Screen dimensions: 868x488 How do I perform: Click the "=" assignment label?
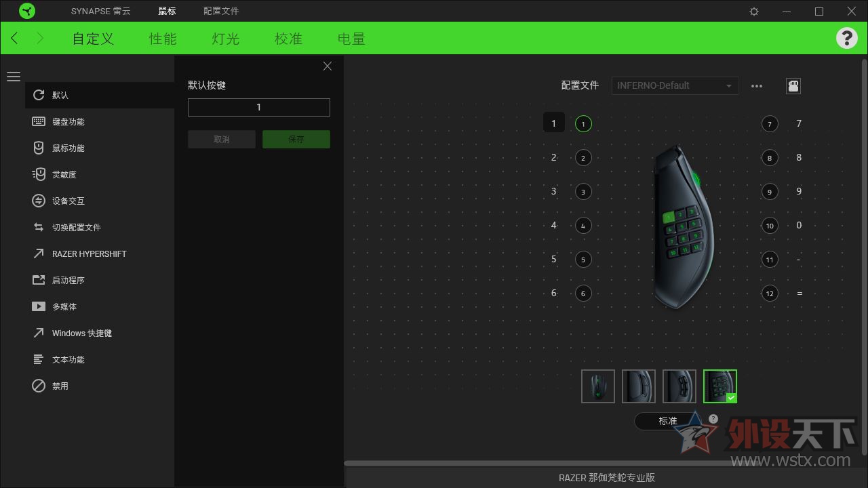[x=799, y=293]
